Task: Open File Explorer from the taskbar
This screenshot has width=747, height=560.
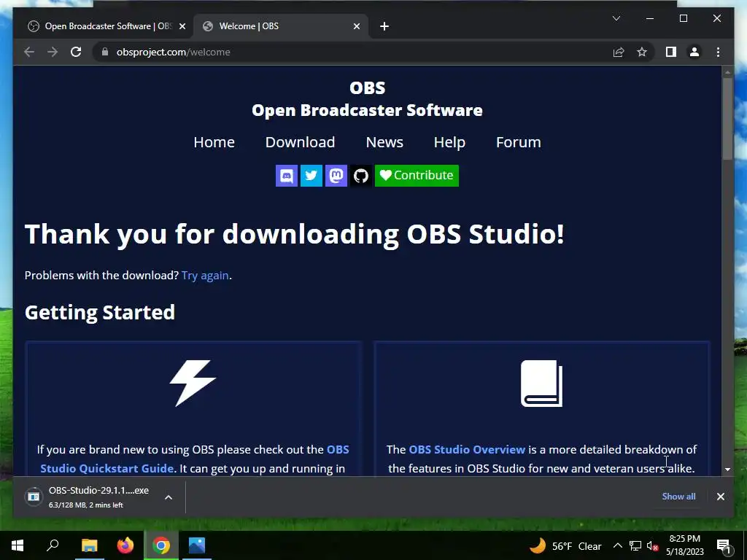Action: click(89, 545)
